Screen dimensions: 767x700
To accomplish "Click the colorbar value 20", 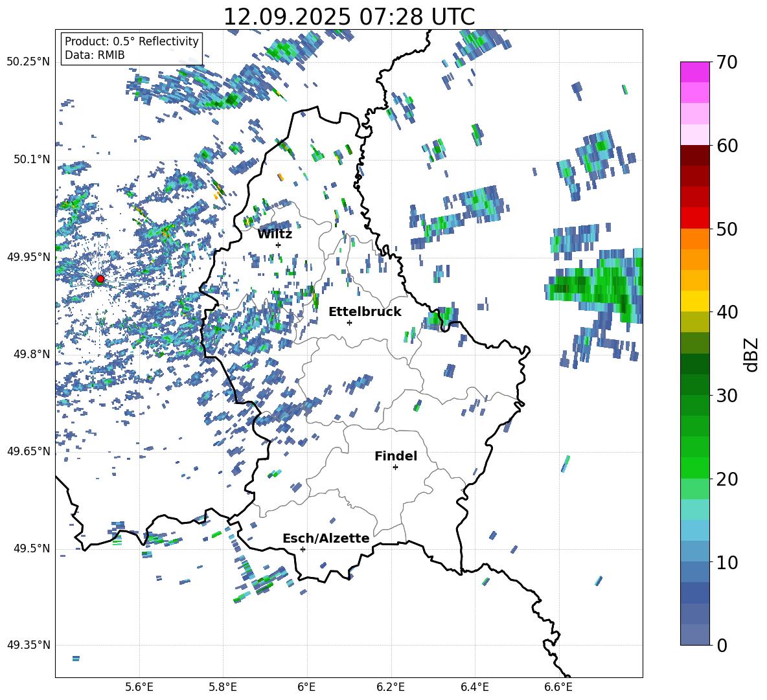I will tap(727, 479).
